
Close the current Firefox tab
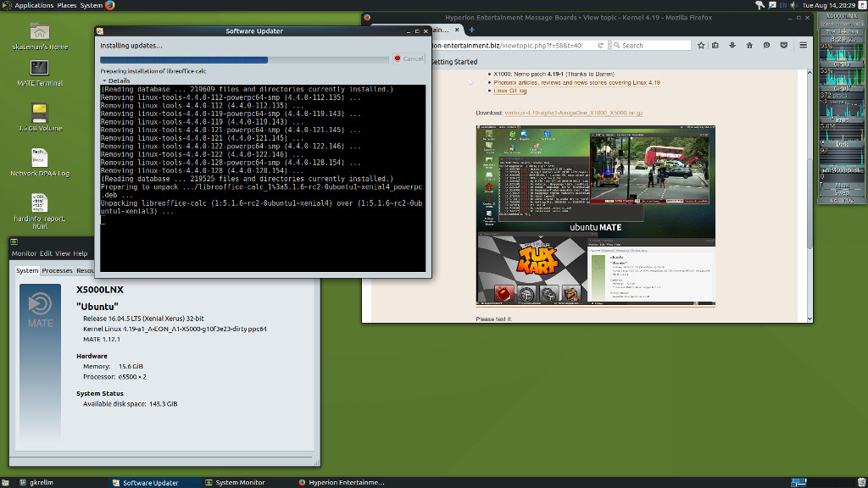[457, 30]
